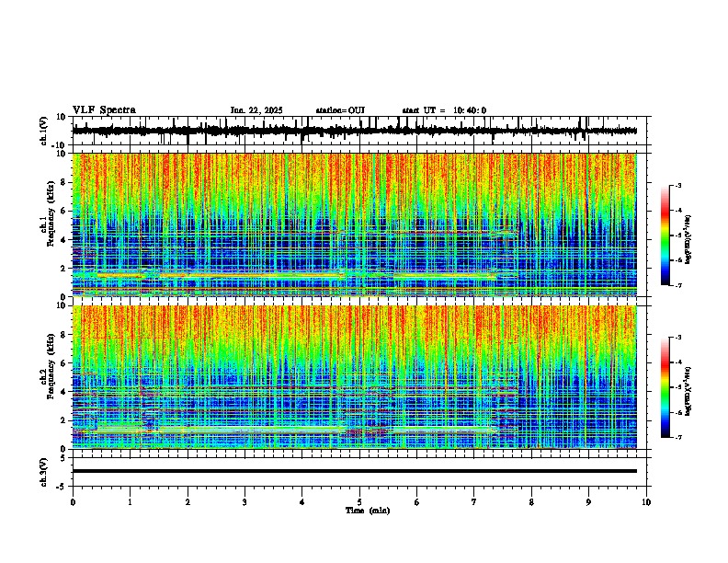Click the "-3" label on ch.2 color scale
The image size is (728, 563).
[x=677, y=338]
